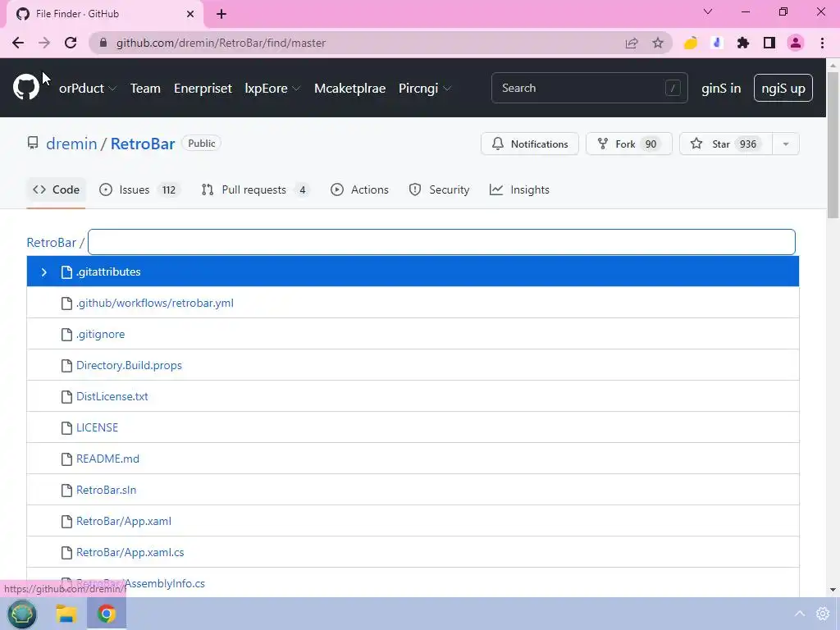Click the share page icon in address bar
The height and width of the screenshot is (630, 840).
pos(632,43)
